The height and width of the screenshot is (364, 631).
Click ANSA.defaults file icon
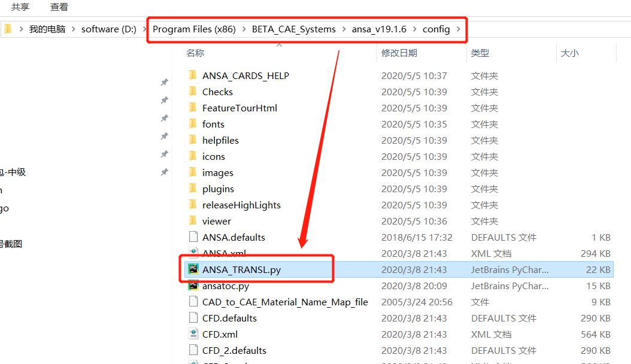pos(193,236)
